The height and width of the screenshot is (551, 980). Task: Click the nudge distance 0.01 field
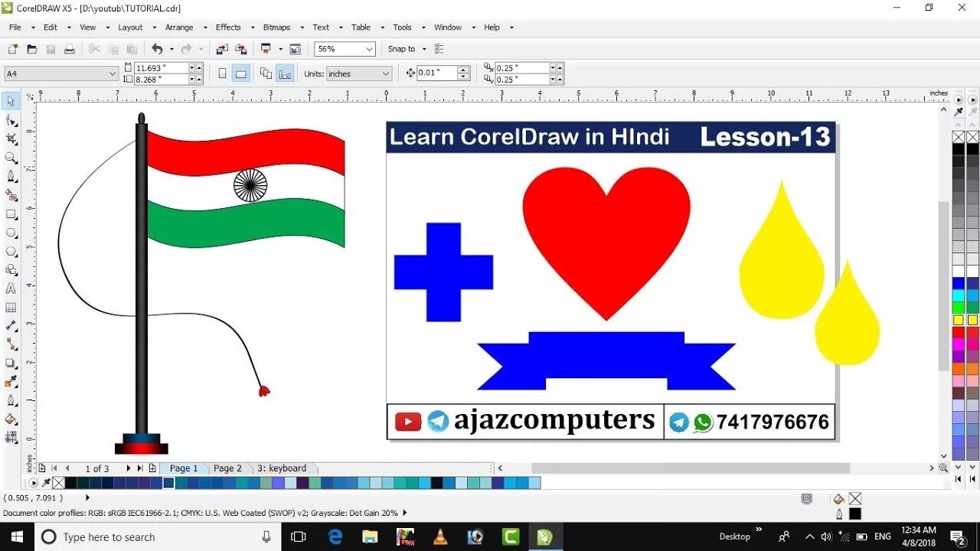[436, 73]
